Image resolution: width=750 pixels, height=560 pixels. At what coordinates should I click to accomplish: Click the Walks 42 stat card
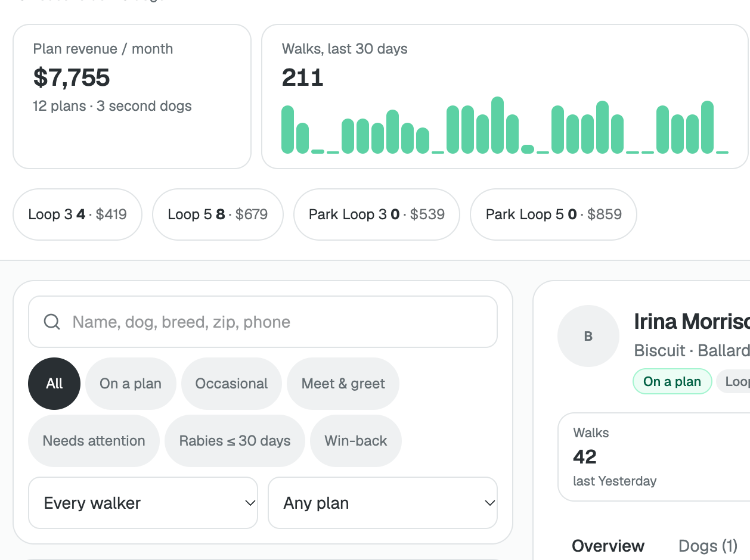pyautogui.click(x=653, y=457)
